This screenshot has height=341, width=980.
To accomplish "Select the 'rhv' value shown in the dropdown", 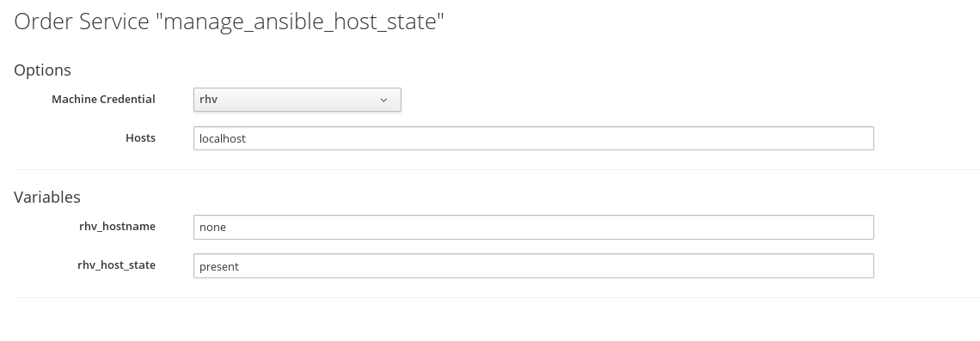I will coord(208,100).
